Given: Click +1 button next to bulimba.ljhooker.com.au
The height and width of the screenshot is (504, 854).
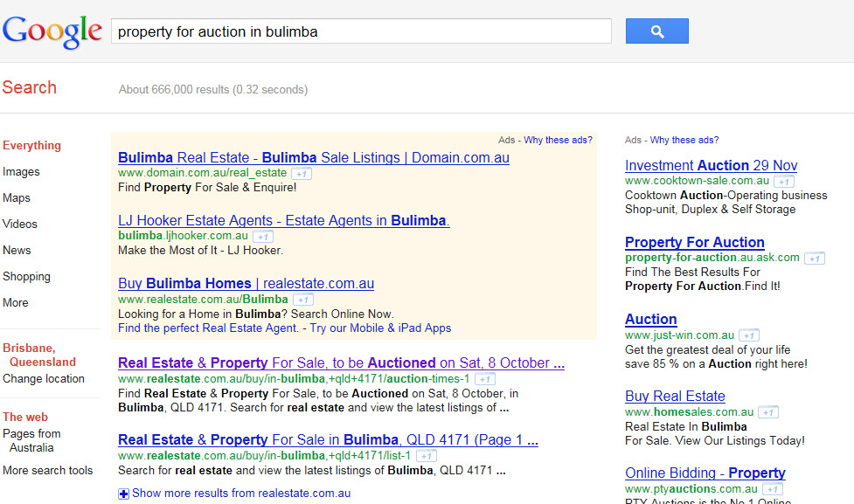Looking at the screenshot, I should [x=263, y=237].
